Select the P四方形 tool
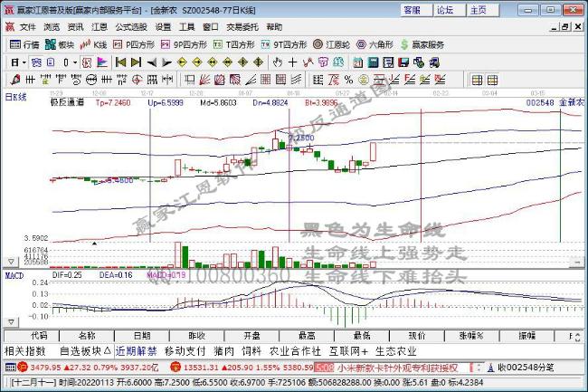 tap(134, 45)
